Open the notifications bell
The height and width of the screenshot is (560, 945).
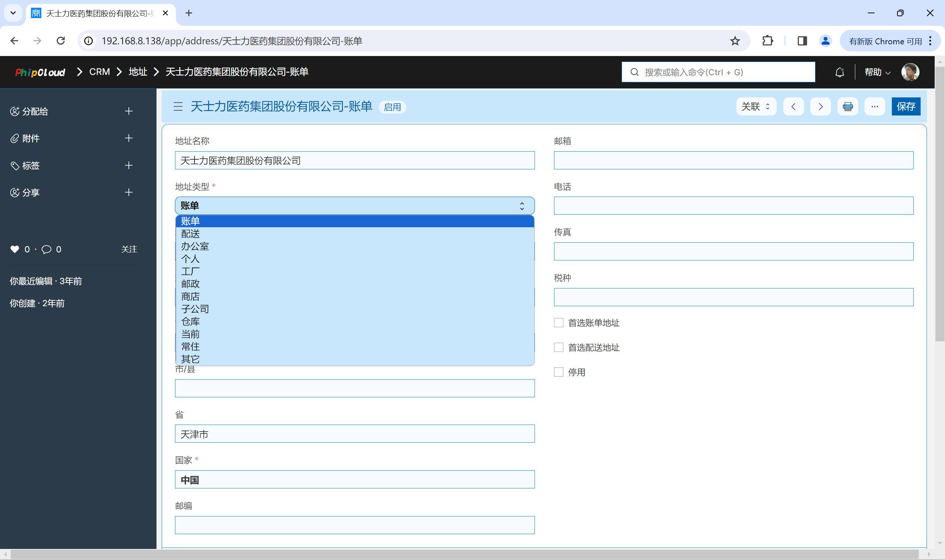pos(839,72)
